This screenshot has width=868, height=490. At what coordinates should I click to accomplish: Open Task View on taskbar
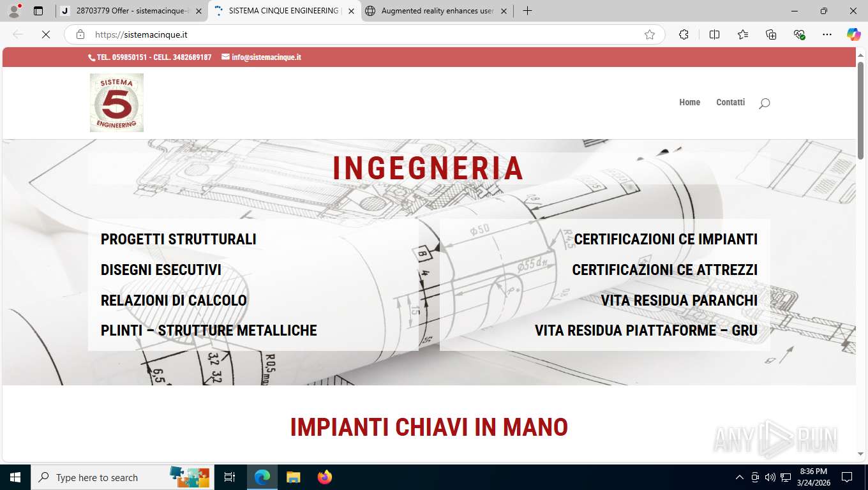point(230,477)
